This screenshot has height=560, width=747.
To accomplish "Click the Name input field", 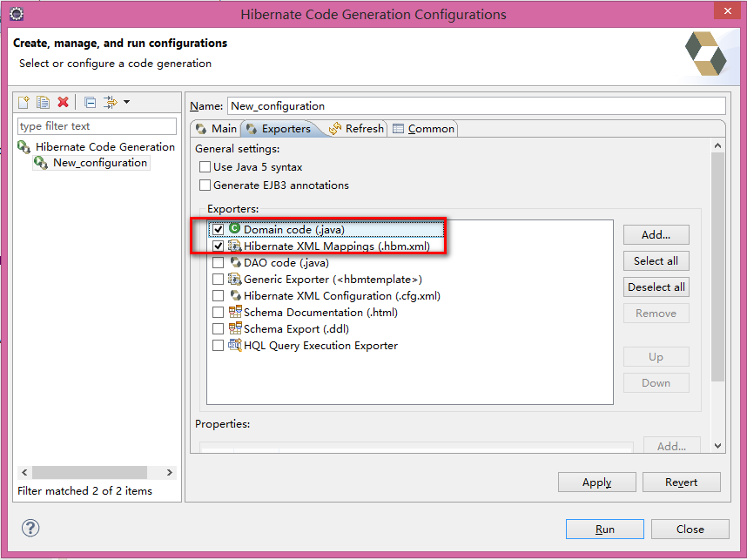I will 476,105.
